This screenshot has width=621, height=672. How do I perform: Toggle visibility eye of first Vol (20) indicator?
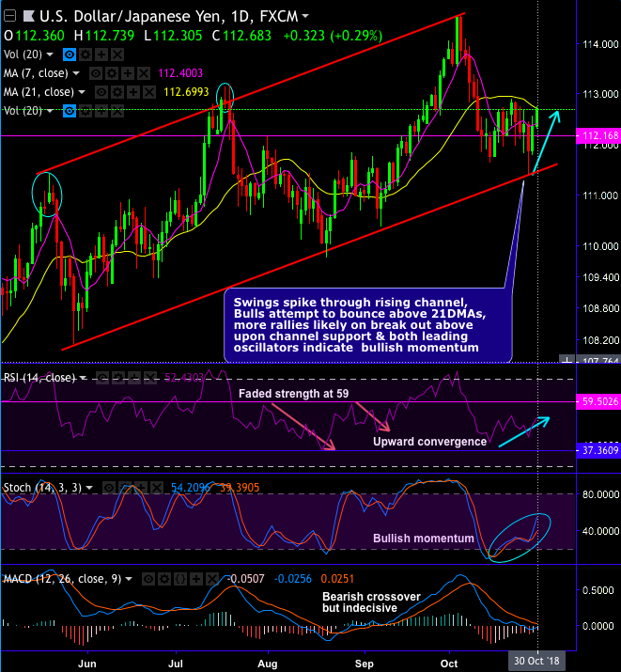click(70, 55)
